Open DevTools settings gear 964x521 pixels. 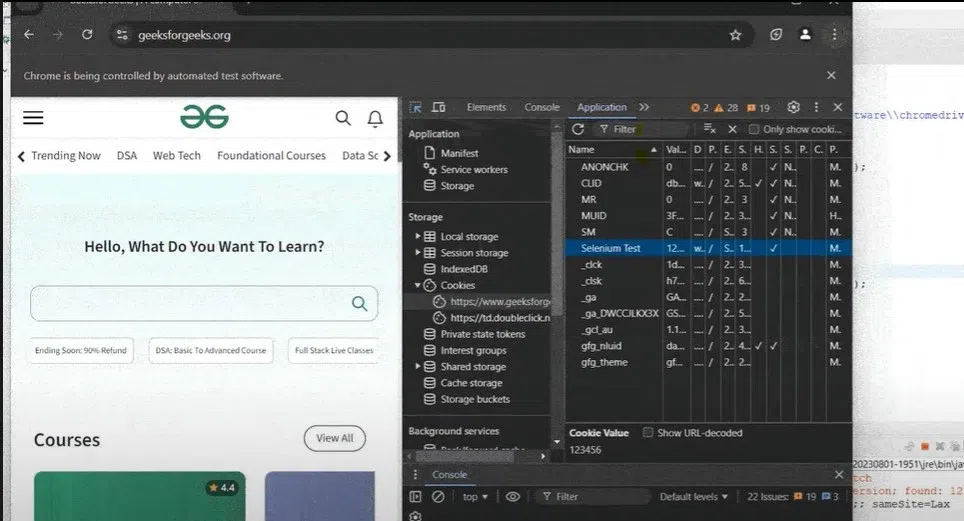click(x=794, y=107)
